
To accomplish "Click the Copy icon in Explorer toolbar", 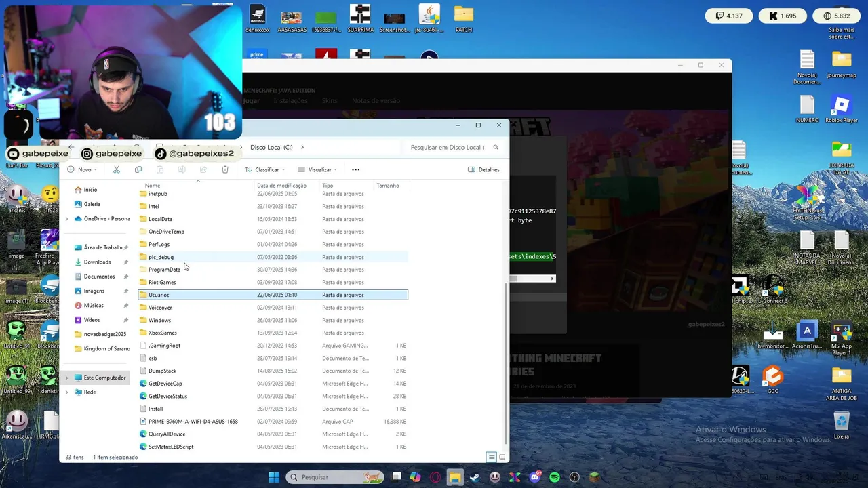I will pos(138,169).
